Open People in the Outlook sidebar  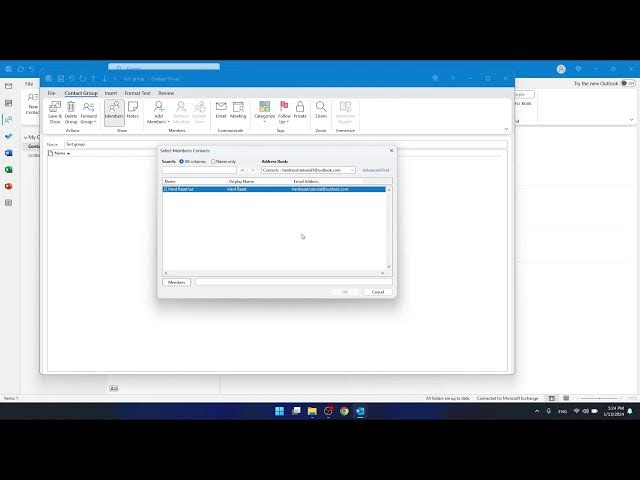point(9,120)
